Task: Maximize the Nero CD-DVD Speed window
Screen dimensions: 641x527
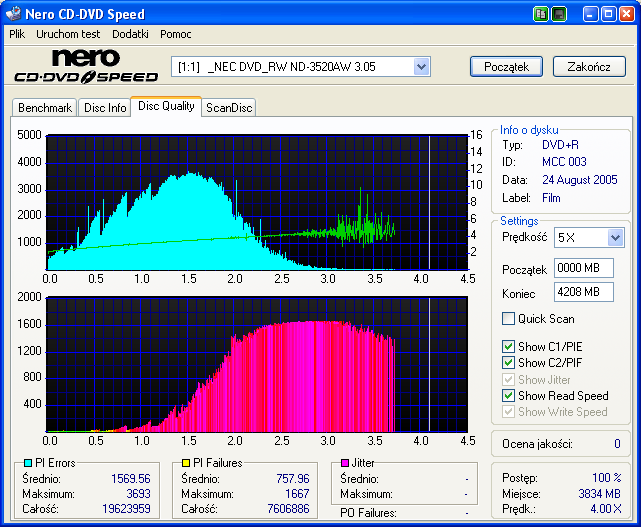Action: pos(608,14)
